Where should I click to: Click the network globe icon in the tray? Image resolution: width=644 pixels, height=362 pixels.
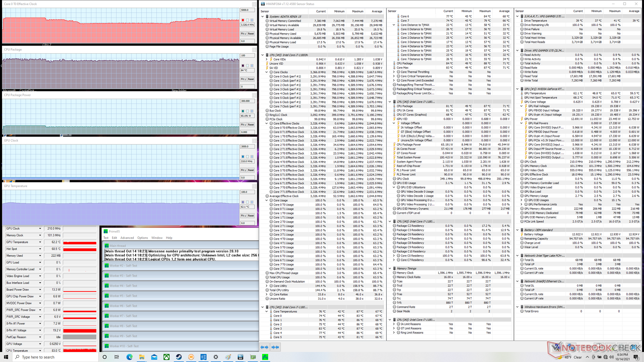tap(605, 357)
